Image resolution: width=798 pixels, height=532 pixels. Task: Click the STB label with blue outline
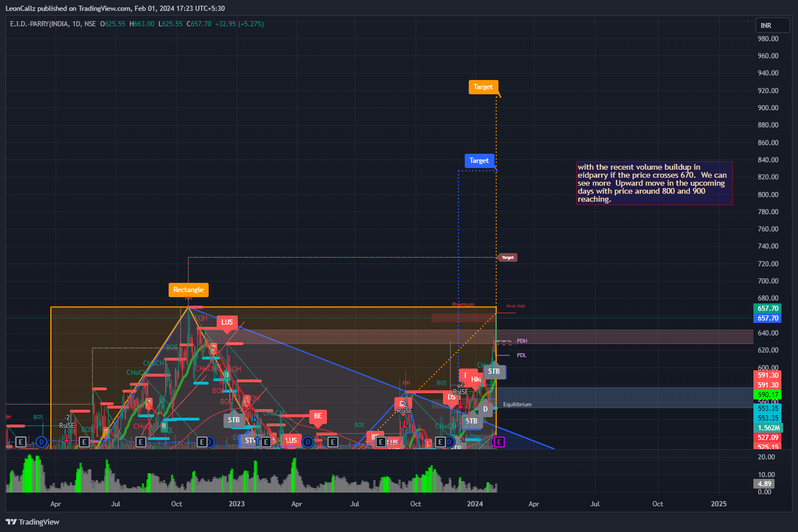click(x=494, y=371)
